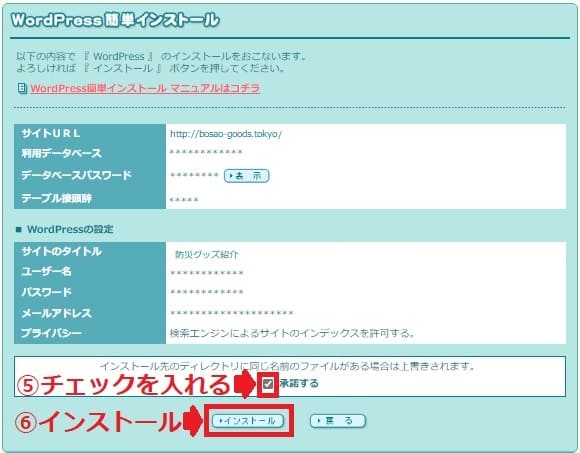Tick the 承諾する checkbox
Image resolution: width=580 pixels, height=453 pixels.
(268, 384)
